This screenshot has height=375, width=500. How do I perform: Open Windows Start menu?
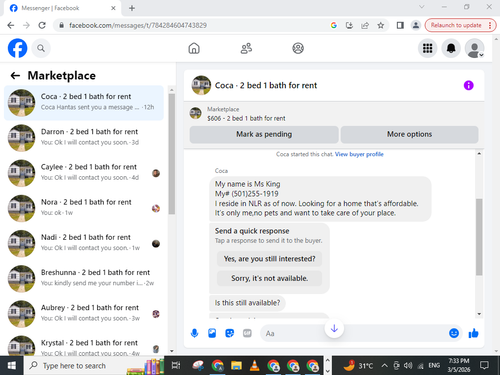pos(11,365)
